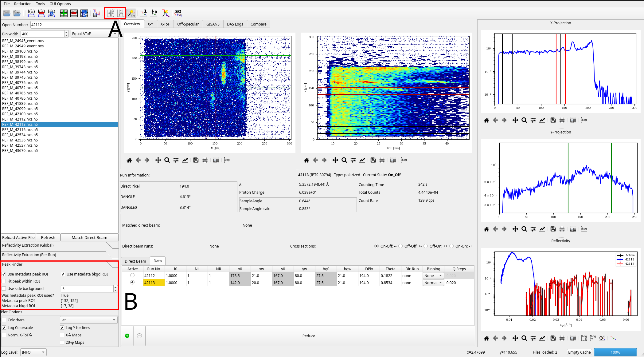Click the blue recycle bin clear list icon
Screen dimensions: 644x357
tap(84, 13)
